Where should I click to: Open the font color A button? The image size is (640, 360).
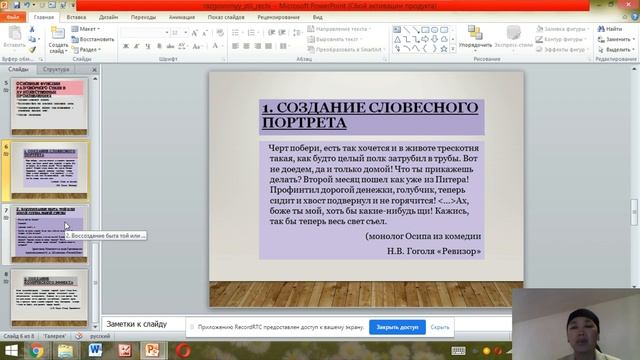(216, 46)
